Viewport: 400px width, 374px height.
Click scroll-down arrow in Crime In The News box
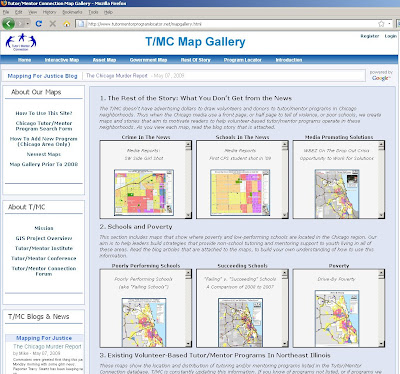188,215
